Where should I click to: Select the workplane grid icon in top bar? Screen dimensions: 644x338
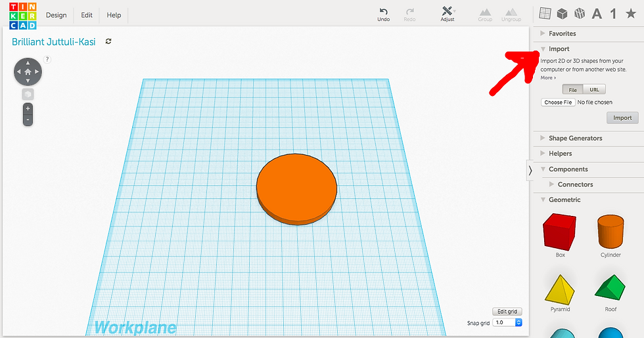click(x=545, y=14)
